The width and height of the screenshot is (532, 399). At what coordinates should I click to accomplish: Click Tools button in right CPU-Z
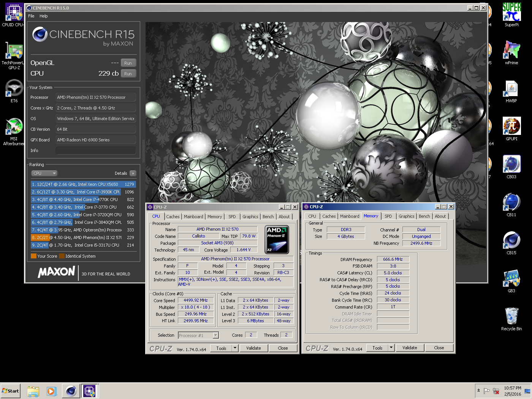click(x=378, y=348)
